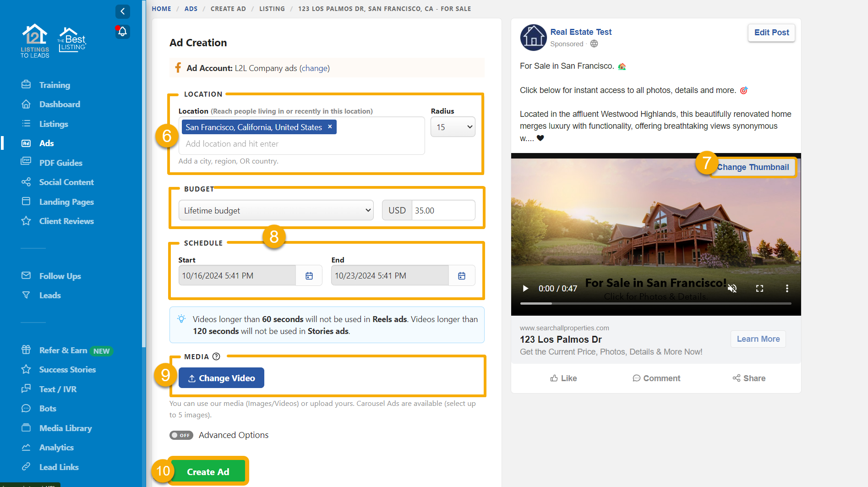Go to HOME via the breadcrumb
The width and height of the screenshot is (868, 487).
pos(161,8)
